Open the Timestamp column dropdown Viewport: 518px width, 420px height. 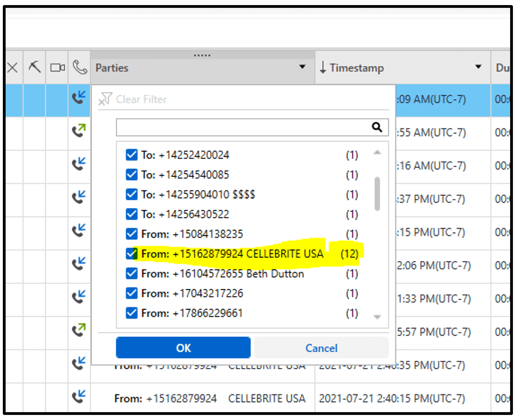[478, 67]
